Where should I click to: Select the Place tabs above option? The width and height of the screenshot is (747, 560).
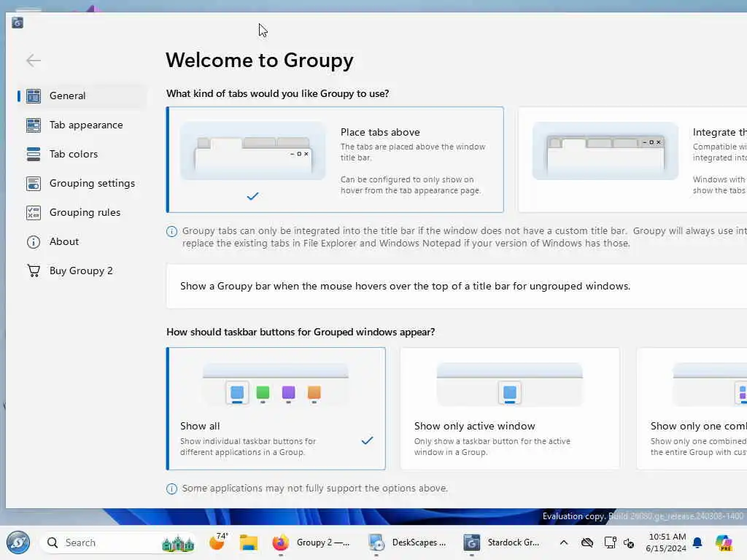[335, 160]
